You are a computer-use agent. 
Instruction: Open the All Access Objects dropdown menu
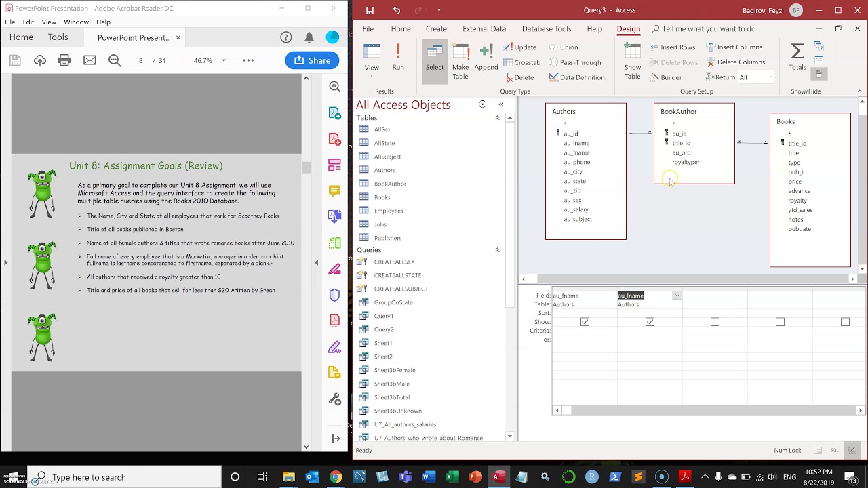(482, 104)
